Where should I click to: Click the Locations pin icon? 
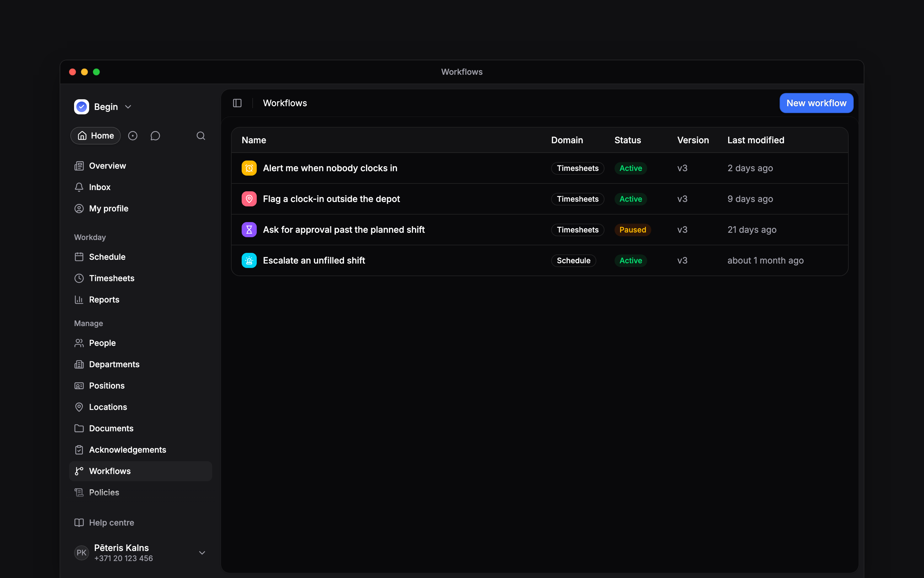click(79, 407)
